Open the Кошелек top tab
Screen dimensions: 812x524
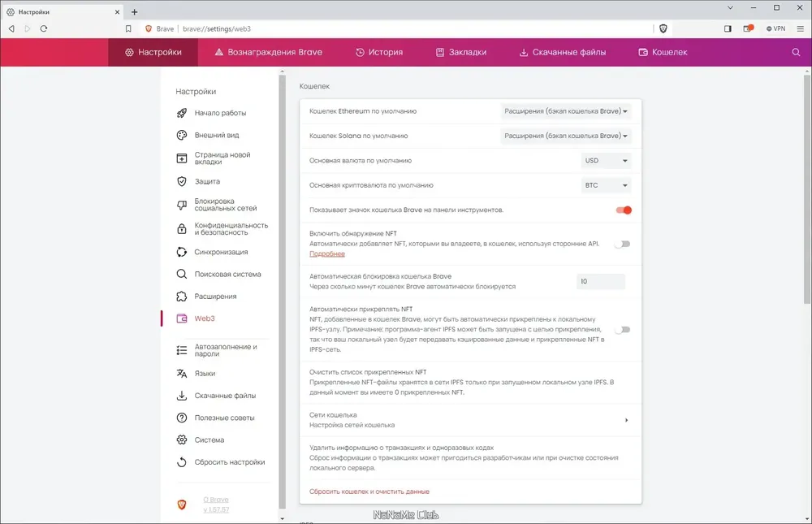[x=663, y=52]
